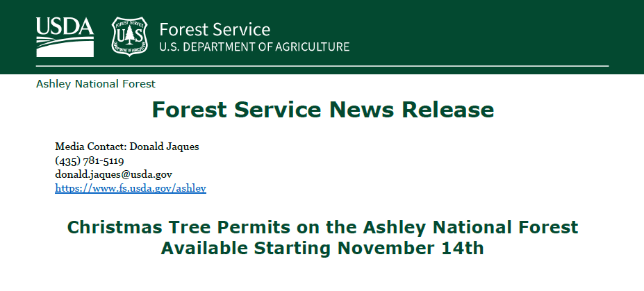Click the USDA logo in the header
644x291 pixels.
65,37
